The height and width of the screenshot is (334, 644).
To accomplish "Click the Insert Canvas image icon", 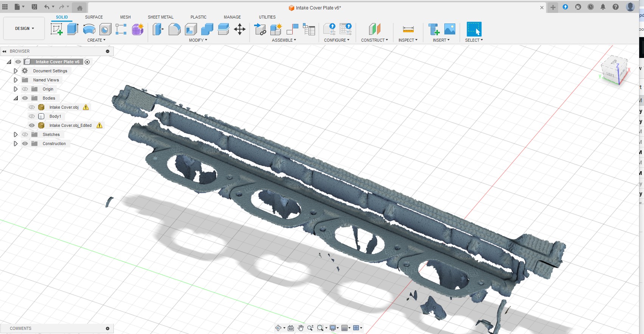I will [450, 29].
